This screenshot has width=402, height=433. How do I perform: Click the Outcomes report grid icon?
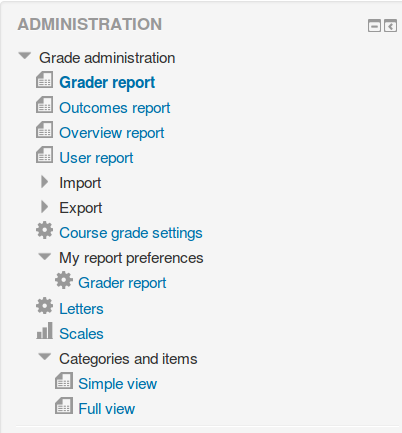click(x=44, y=105)
